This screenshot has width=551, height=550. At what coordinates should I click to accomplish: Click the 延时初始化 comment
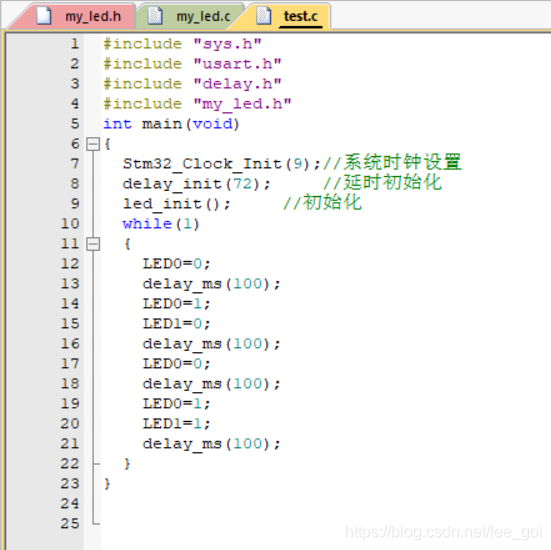382,183
